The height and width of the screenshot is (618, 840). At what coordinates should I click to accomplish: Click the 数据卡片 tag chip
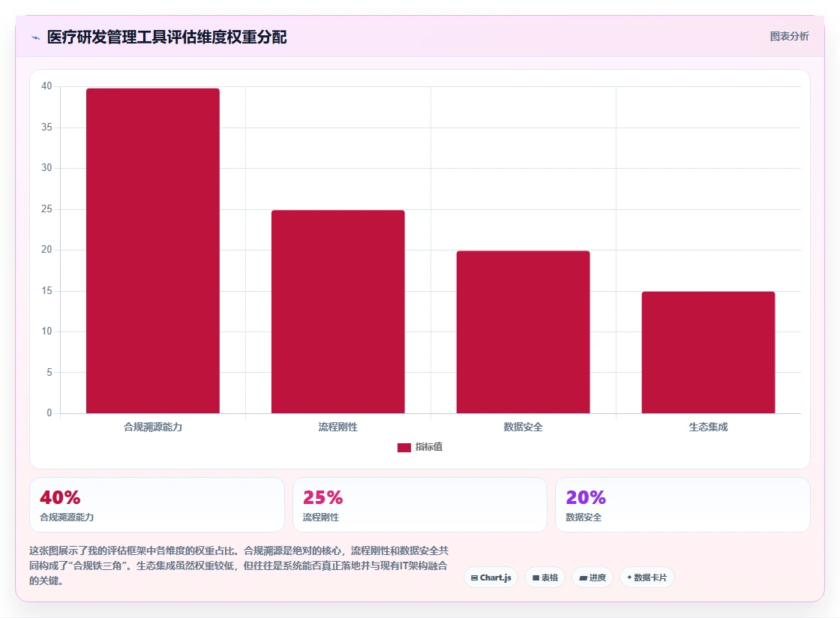[646, 577]
